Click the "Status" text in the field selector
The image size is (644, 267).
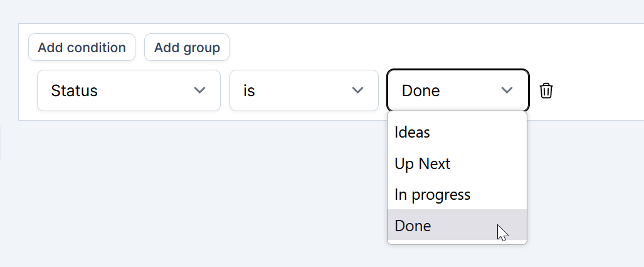pyautogui.click(x=74, y=91)
